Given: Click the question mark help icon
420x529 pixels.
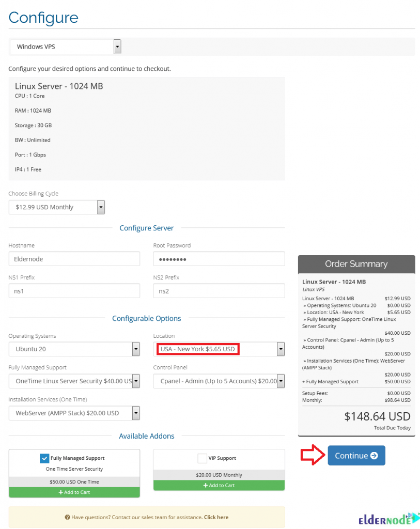Looking at the screenshot, I should [x=68, y=517].
